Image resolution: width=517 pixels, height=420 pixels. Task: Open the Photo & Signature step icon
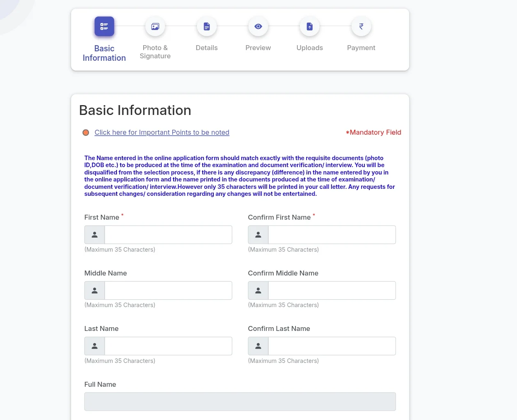click(155, 26)
